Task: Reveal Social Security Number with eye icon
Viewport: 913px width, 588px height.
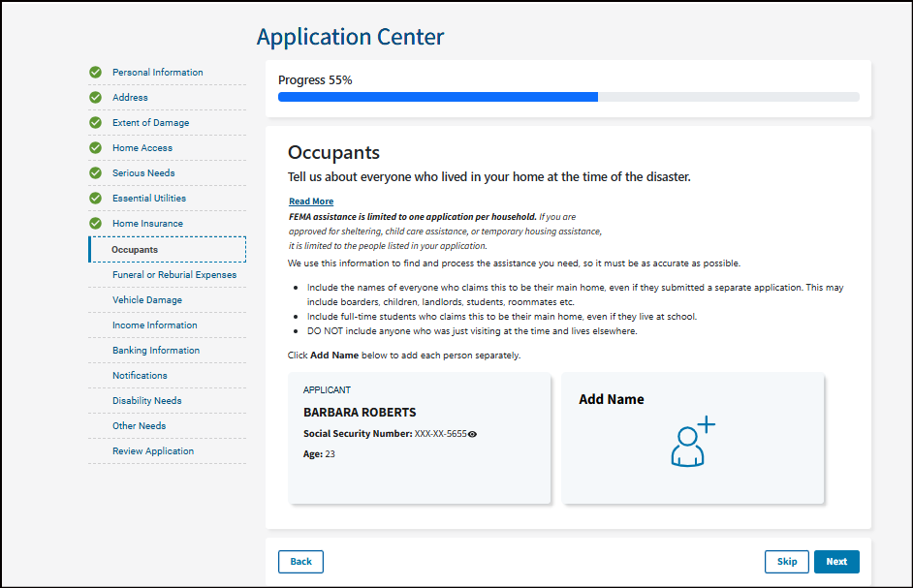Action: [x=472, y=434]
